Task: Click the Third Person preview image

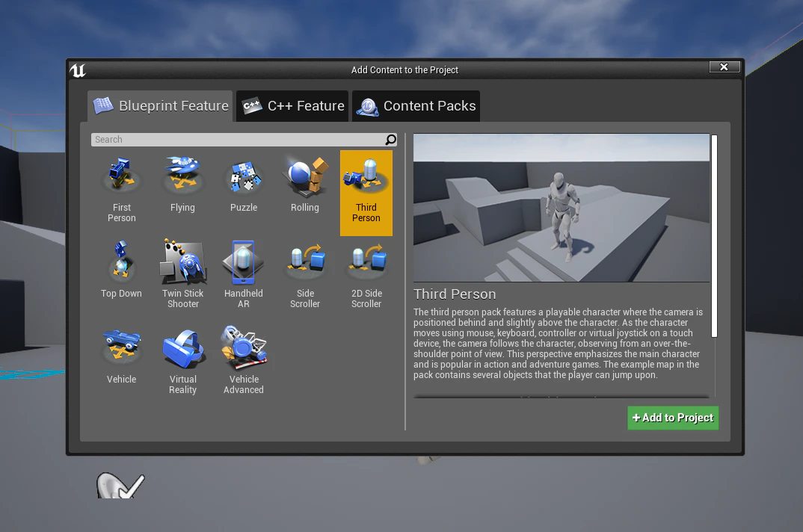Action: pyautogui.click(x=562, y=208)
